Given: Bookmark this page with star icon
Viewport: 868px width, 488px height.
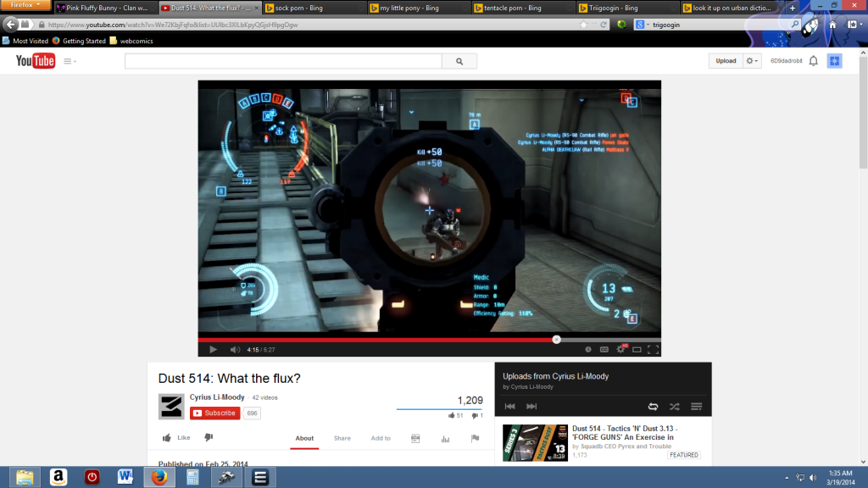Looking at the screenshot, I should pos(583,25).
